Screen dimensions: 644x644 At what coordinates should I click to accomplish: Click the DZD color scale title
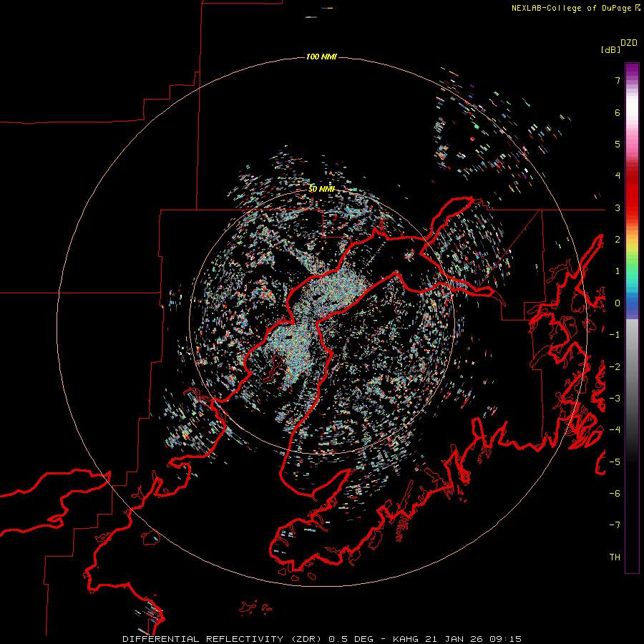[x=629, y=43]
